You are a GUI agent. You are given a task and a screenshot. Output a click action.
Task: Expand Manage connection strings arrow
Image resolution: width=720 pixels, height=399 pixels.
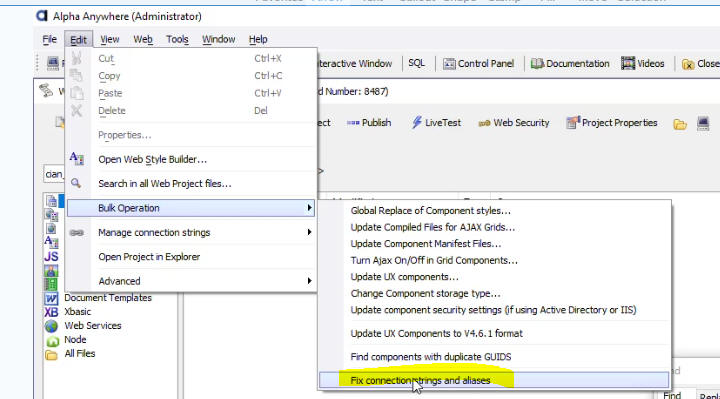[309, 232]
